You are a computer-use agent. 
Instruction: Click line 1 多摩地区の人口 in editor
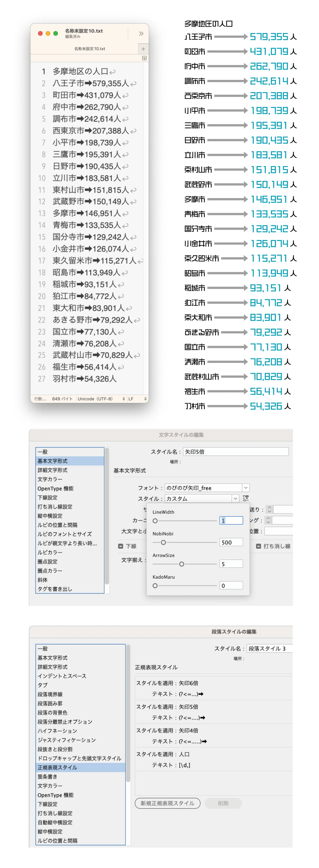point(80,71)
